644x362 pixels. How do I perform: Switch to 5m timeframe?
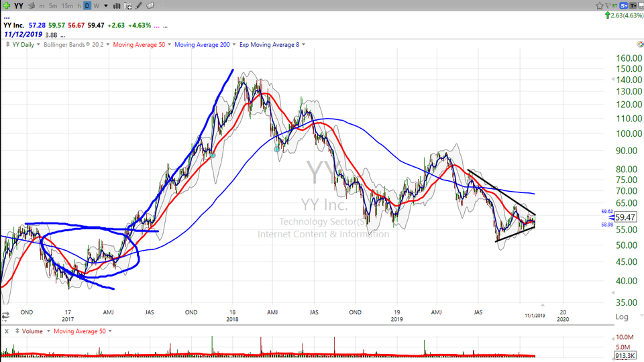coord(53,6)
